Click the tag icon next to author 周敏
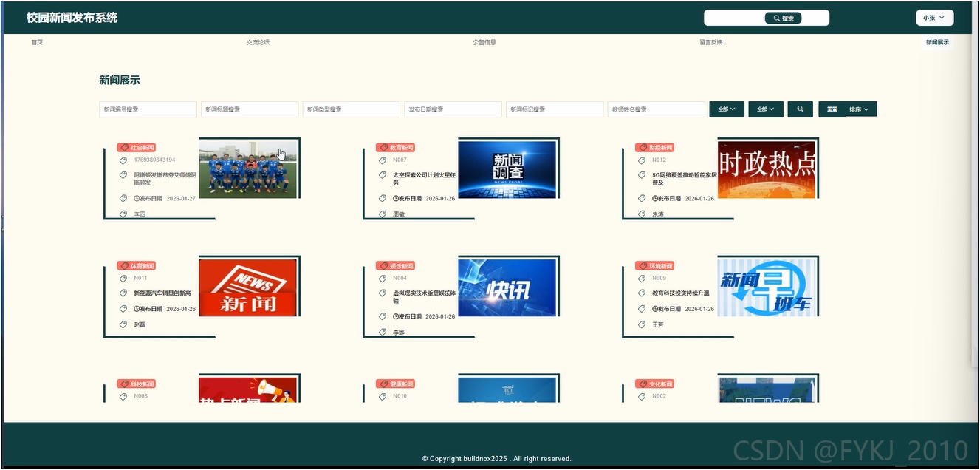Image resolution: width=980 pixels, height=470 pixels. click(383, 214)
